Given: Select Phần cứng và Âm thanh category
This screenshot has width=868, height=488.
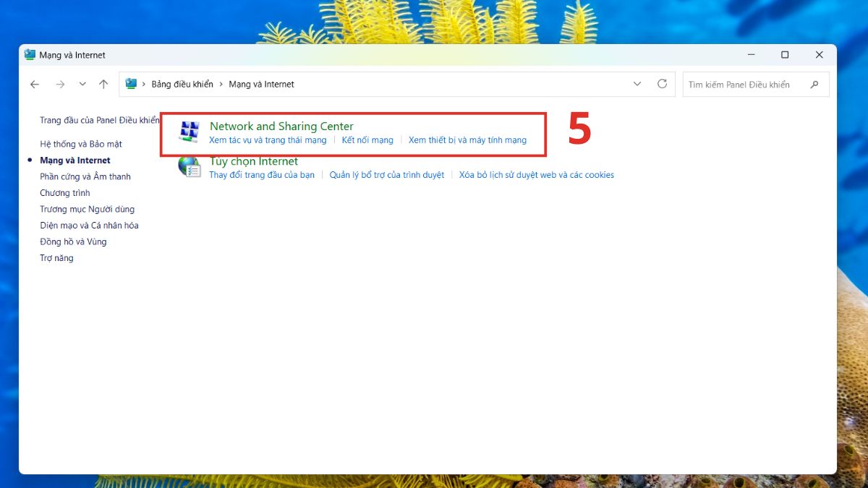Looking at the screenshot, I should [85, 176].
